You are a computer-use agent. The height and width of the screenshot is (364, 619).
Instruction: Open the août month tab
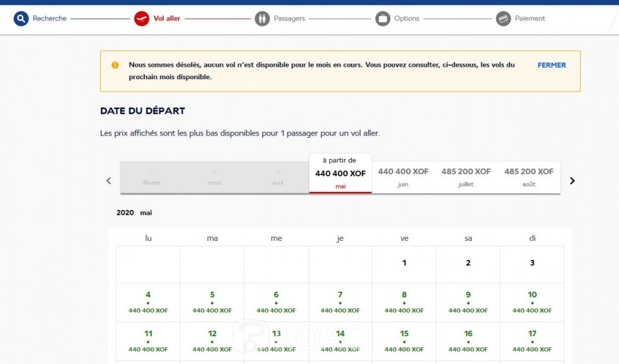tap(529, 177)
